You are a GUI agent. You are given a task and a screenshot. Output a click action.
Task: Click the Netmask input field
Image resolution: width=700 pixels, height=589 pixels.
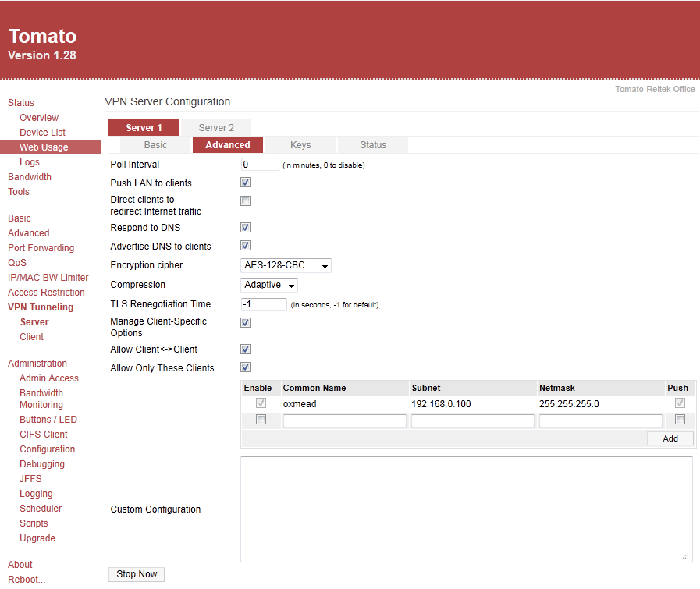click(600, 420)
